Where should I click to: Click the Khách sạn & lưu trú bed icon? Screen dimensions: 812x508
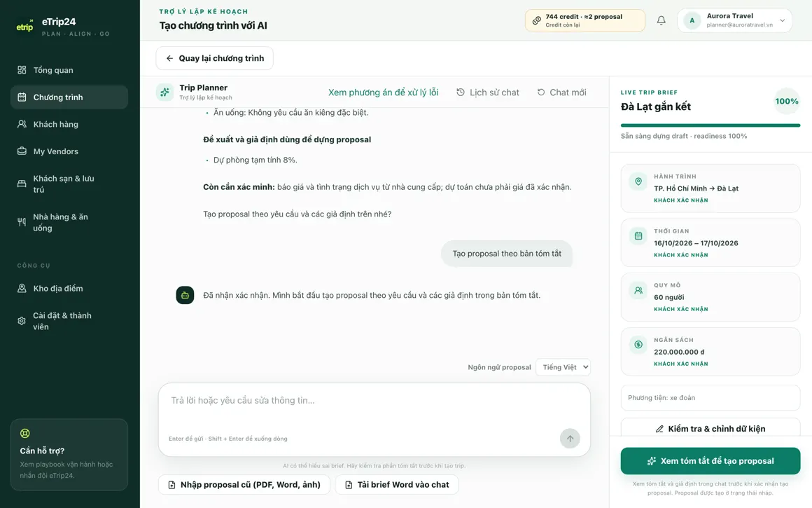(22, 184)
